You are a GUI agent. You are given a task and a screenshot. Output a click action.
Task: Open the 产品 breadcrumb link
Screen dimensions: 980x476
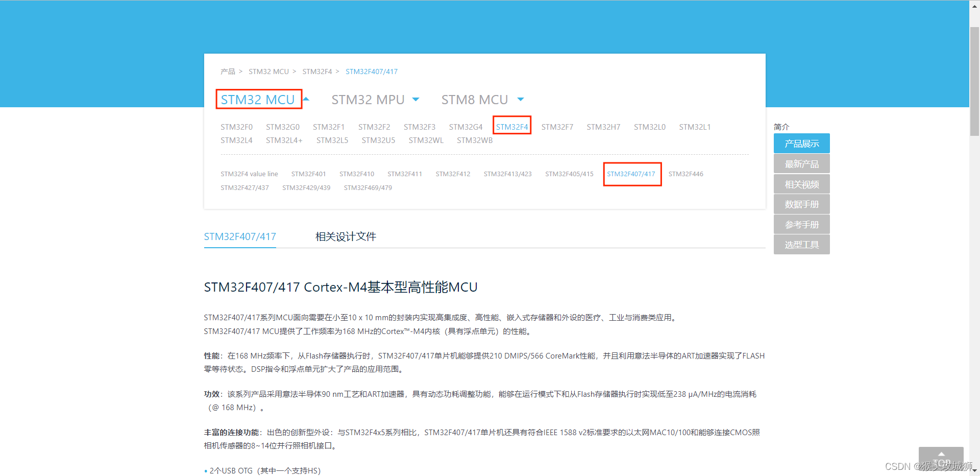(x=228, y=72)
